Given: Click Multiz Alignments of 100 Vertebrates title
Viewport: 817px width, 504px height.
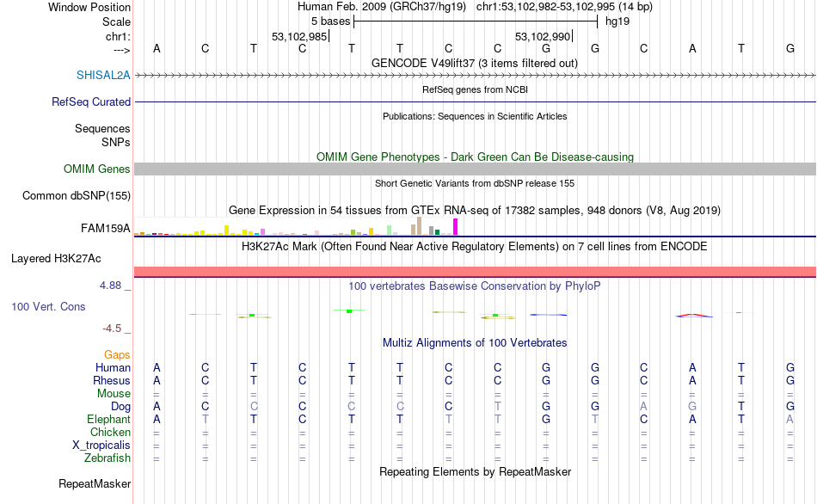Looking at the screenshot, I should (475, 343).
